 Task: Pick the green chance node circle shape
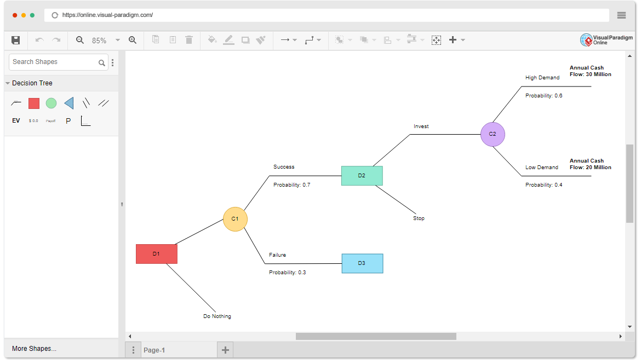(x=51, y=103)
